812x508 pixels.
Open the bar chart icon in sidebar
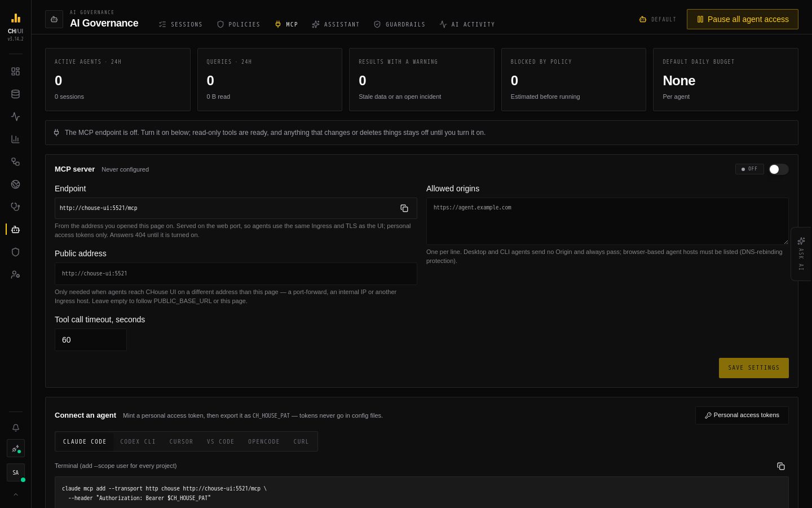click(15, 139)
